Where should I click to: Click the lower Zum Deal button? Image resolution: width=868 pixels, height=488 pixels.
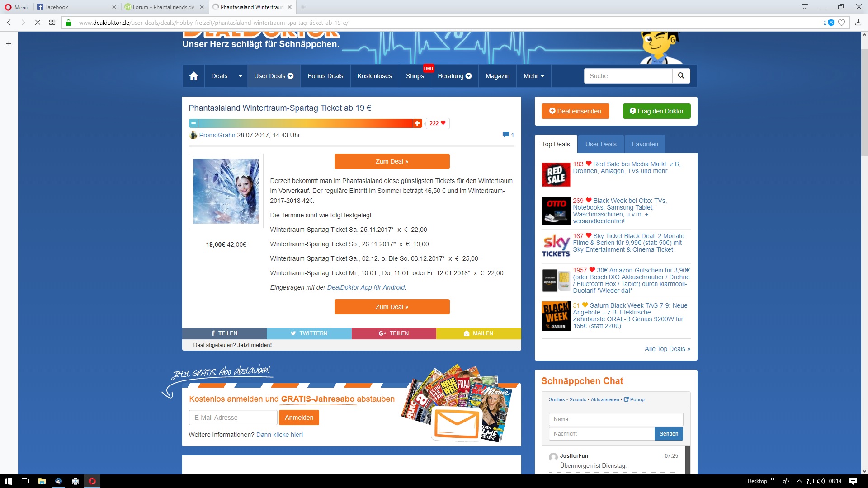(x=392, y=307)
